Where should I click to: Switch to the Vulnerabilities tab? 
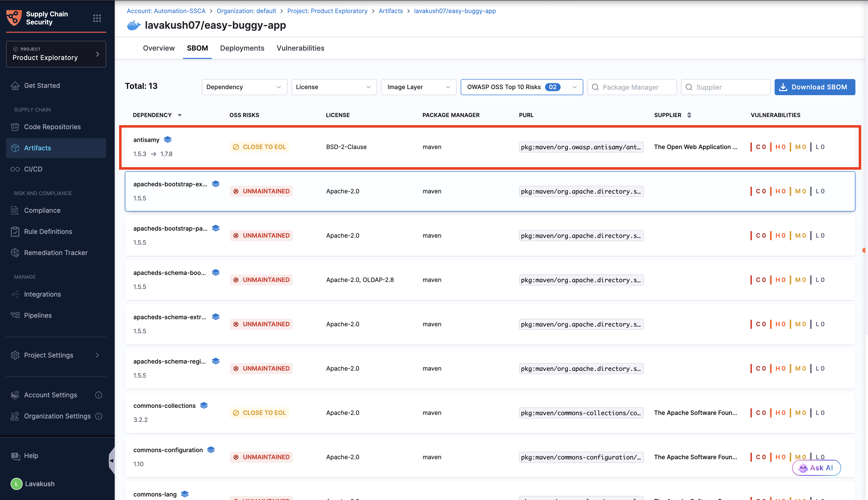coord(300,48)
